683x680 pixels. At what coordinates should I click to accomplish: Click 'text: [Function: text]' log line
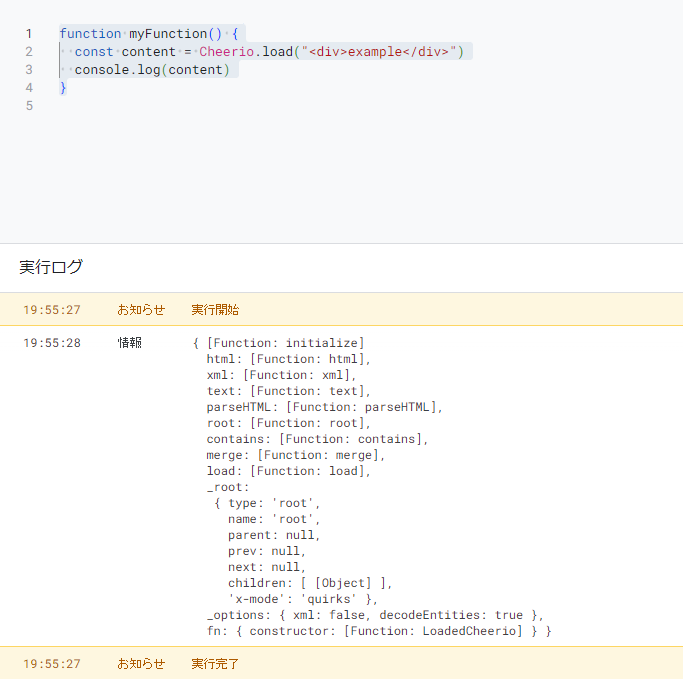pyautogui.click(x=288, y=391)
